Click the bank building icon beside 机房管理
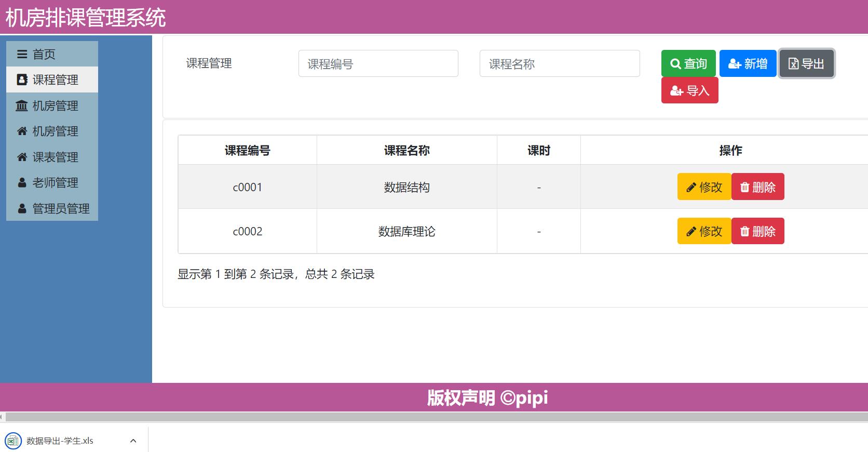Screen dimensions: 868x452 pyautogui.click(x=22, y=105)
